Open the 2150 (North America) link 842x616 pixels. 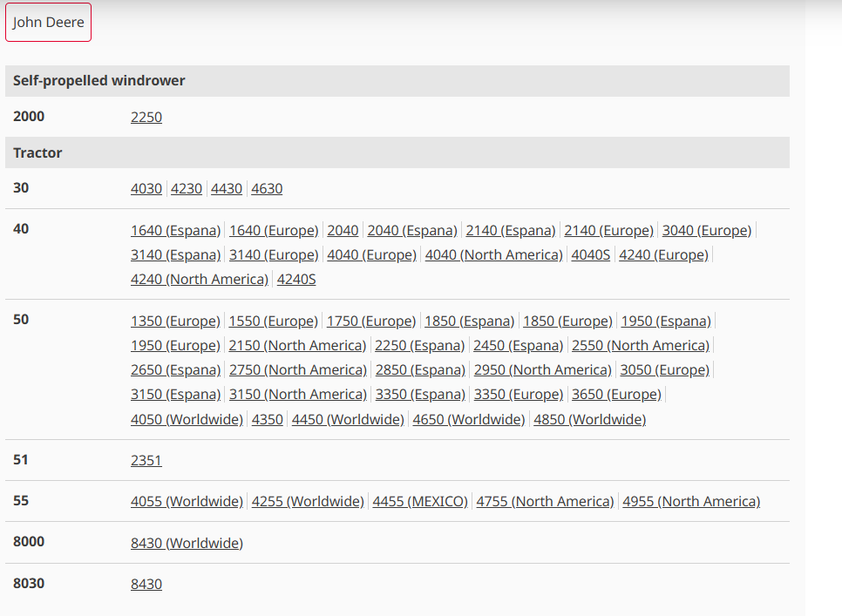point(297,345)
